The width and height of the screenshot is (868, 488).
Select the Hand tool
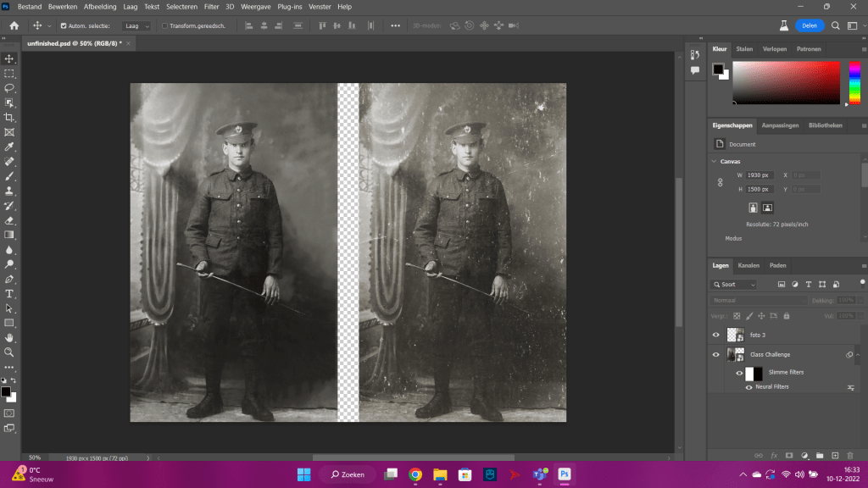[9, 337]
